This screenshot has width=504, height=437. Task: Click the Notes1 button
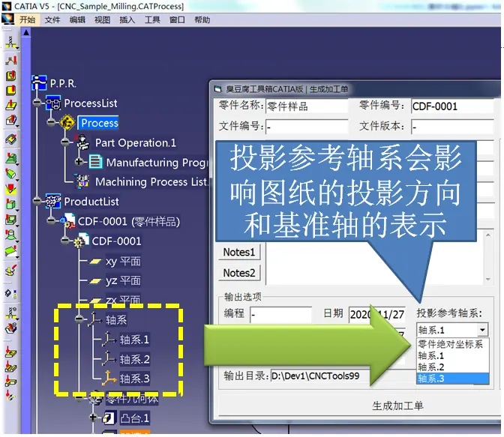click(x=239, y=253)
